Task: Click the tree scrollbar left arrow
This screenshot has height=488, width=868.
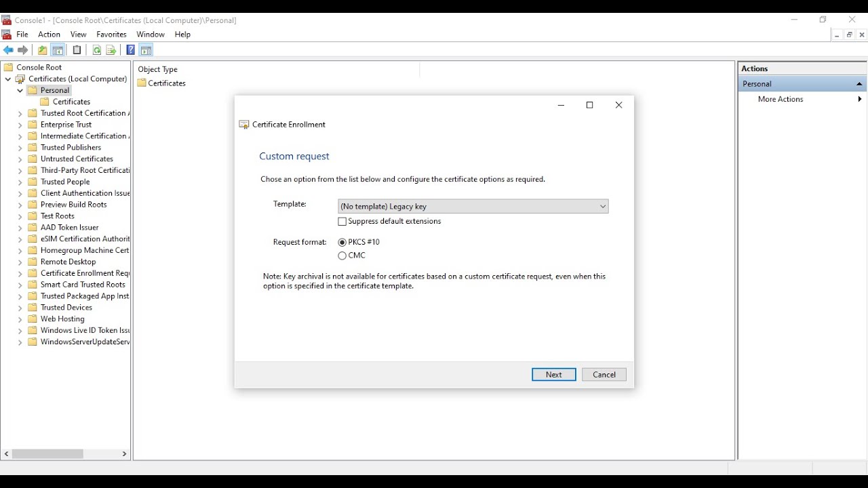Action: click(7, 454)
